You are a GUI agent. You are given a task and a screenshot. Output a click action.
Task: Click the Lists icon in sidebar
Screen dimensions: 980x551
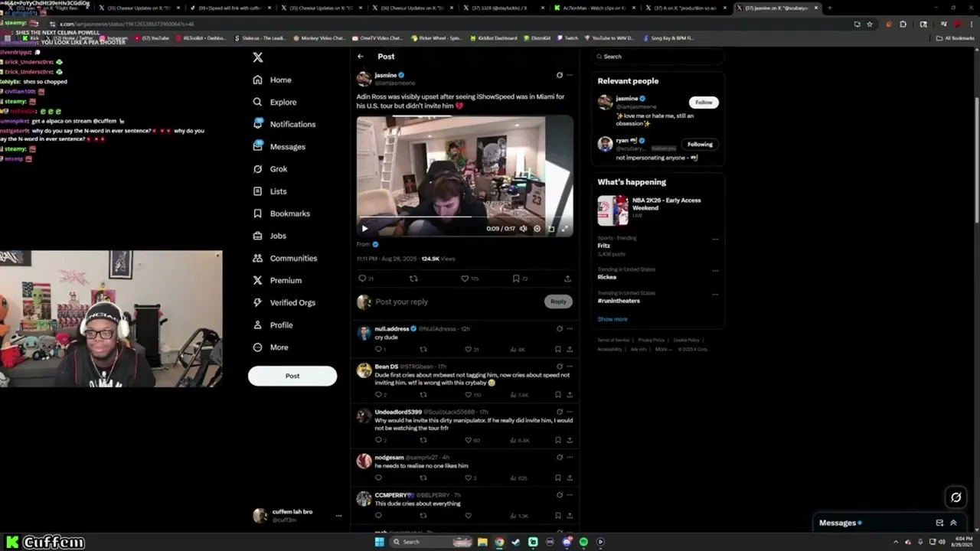[258, 191]
